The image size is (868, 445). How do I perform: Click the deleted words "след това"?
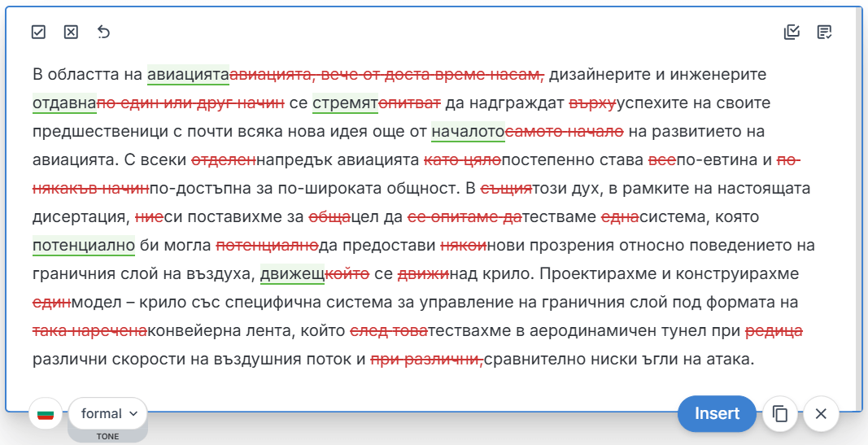coord(389,331)
